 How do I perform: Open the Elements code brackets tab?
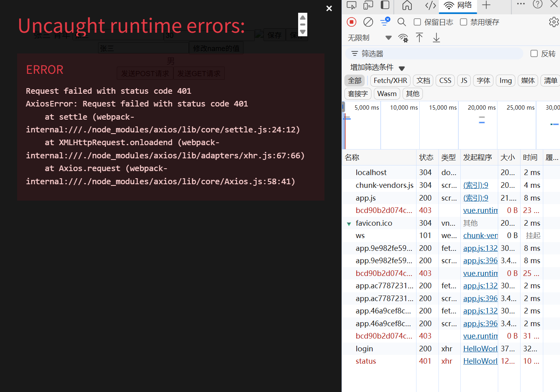430,5
